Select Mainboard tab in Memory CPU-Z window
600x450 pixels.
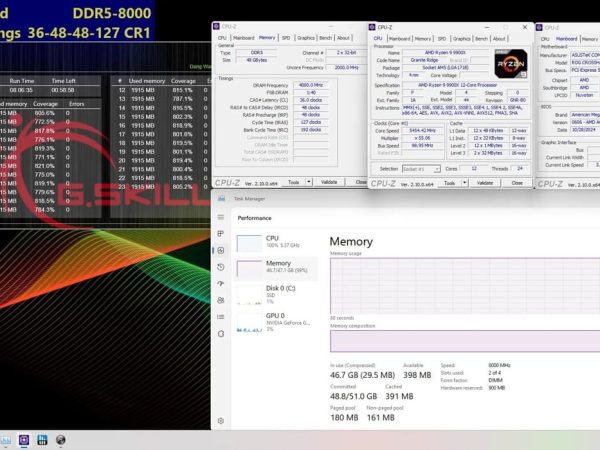click(243, 38)
